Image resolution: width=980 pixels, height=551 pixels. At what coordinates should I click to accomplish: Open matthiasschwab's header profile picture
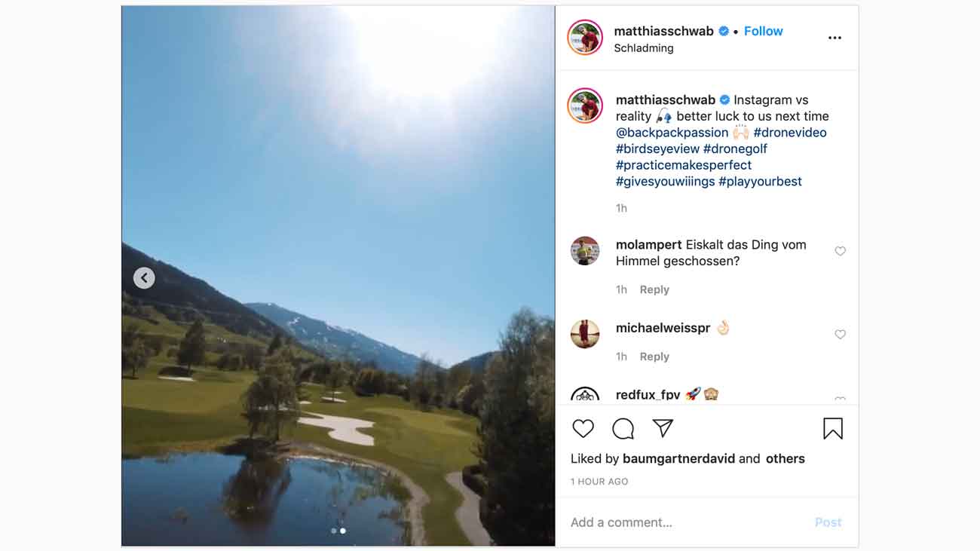(585, 38)
